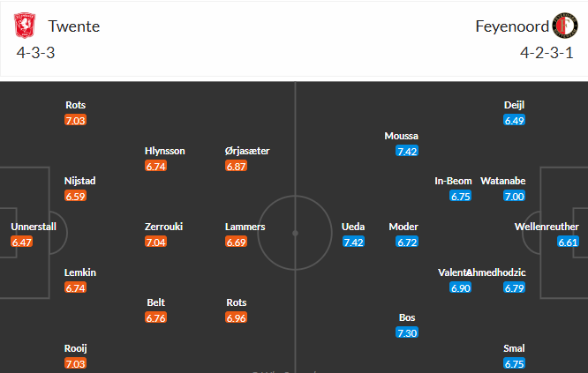Select goalkeeper Unnerstall on the pitch
The height and width of the screenshot is (373, 588).
(x=34, y=227)
